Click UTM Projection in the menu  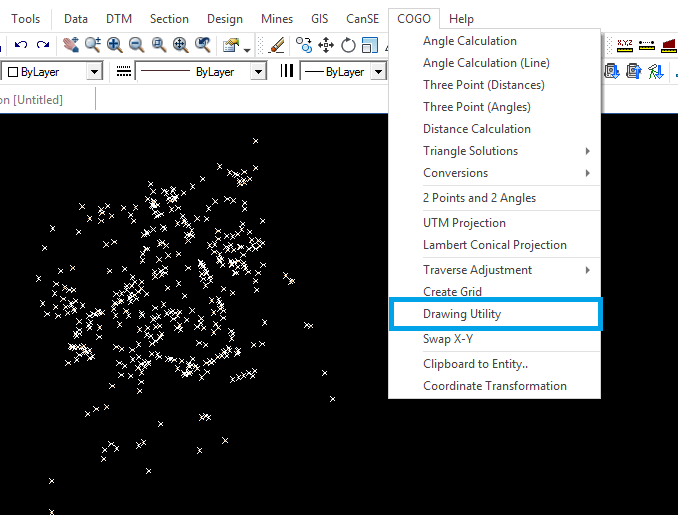click(x=464, y=223)
